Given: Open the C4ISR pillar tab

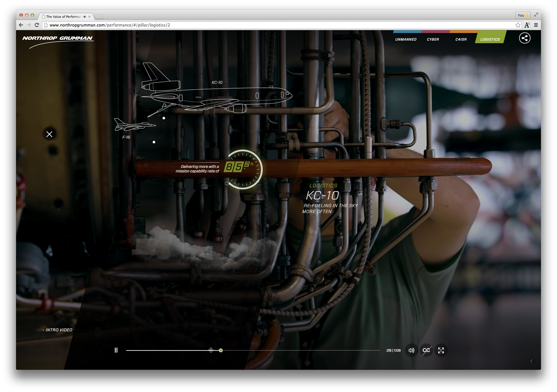Looking at the screenshot, I should [x=461, y=39].
